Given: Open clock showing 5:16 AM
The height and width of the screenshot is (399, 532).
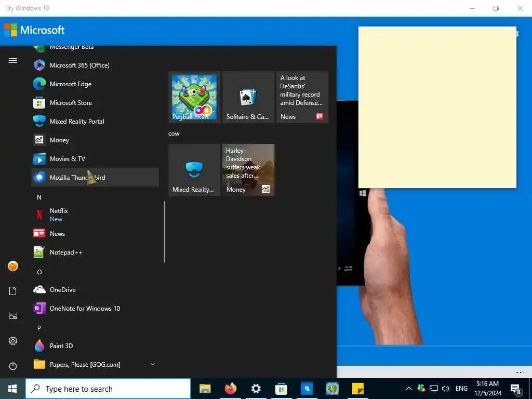Looking at the screenshot, I should (487, 389).
